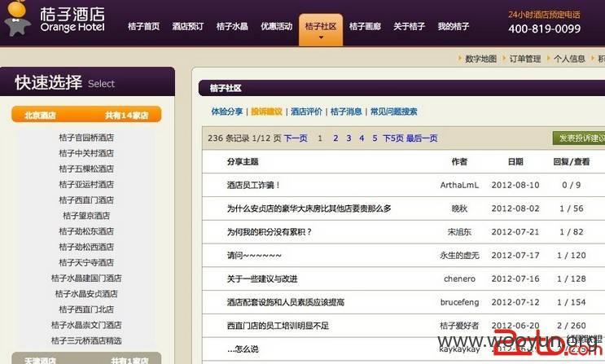Select 桔子水晶崇文门酒店 in the sidebar
The image size is (605, 364).
pyautogui.click(x=86, y=325)
